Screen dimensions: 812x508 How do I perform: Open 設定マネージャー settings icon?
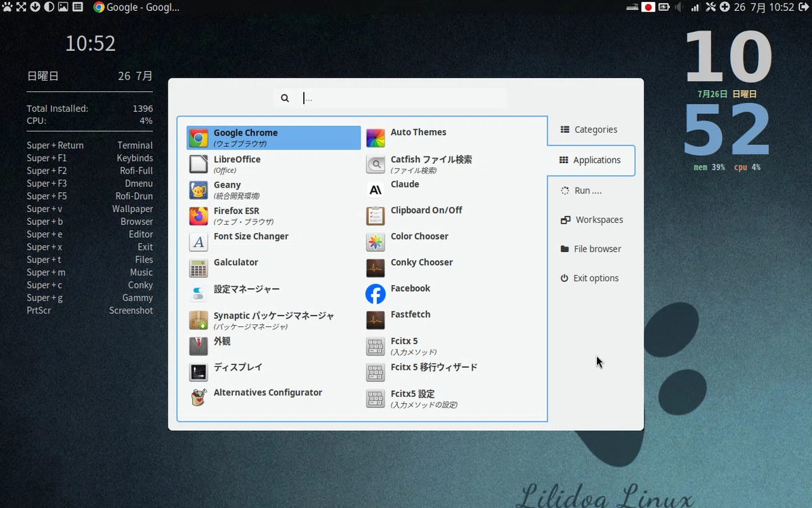[198, 294]
